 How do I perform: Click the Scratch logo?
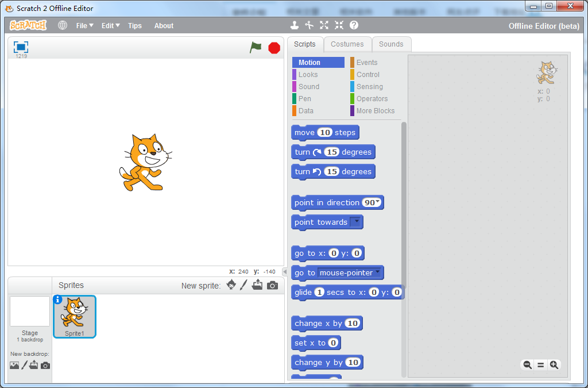(x=28, y=25)
